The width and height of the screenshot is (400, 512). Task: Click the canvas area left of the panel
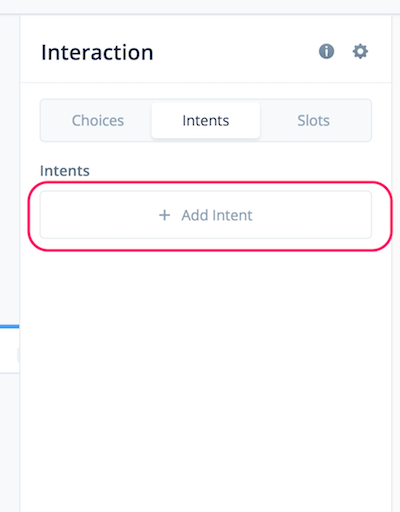tap(9, 167)
